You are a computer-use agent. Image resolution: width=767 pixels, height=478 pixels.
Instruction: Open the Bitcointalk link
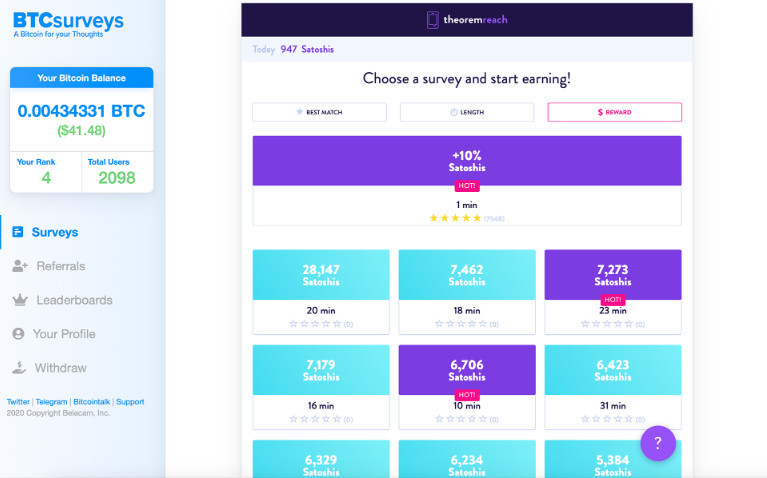click(91, 402)
